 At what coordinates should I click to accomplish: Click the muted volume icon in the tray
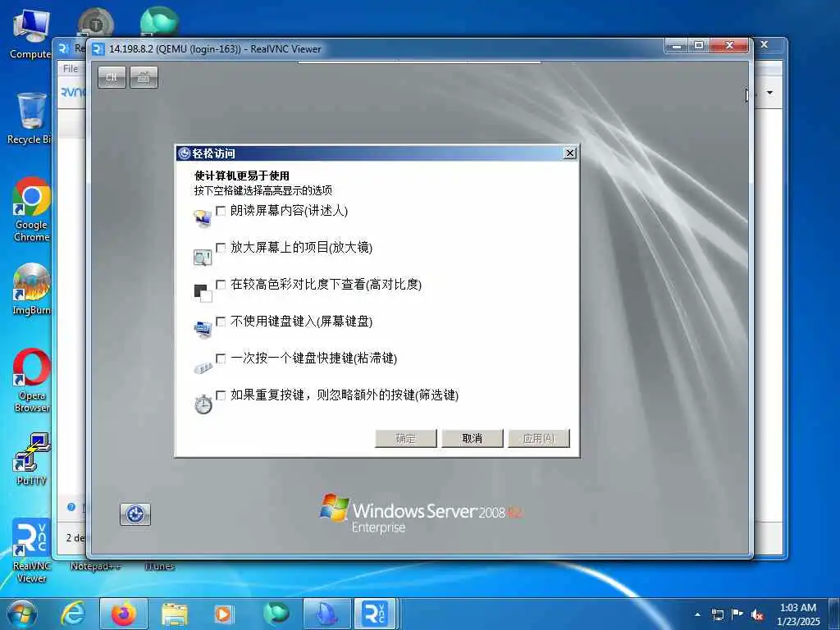(757, 614)
